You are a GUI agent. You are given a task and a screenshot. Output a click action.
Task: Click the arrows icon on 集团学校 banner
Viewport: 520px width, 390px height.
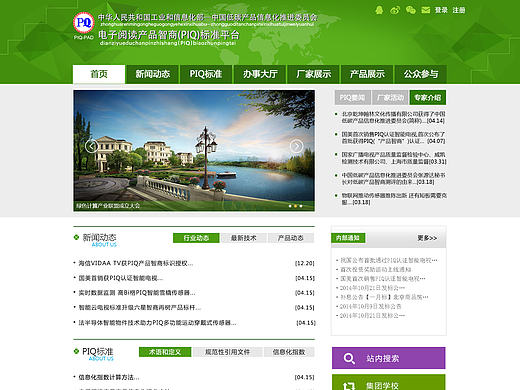pos(349,386)
